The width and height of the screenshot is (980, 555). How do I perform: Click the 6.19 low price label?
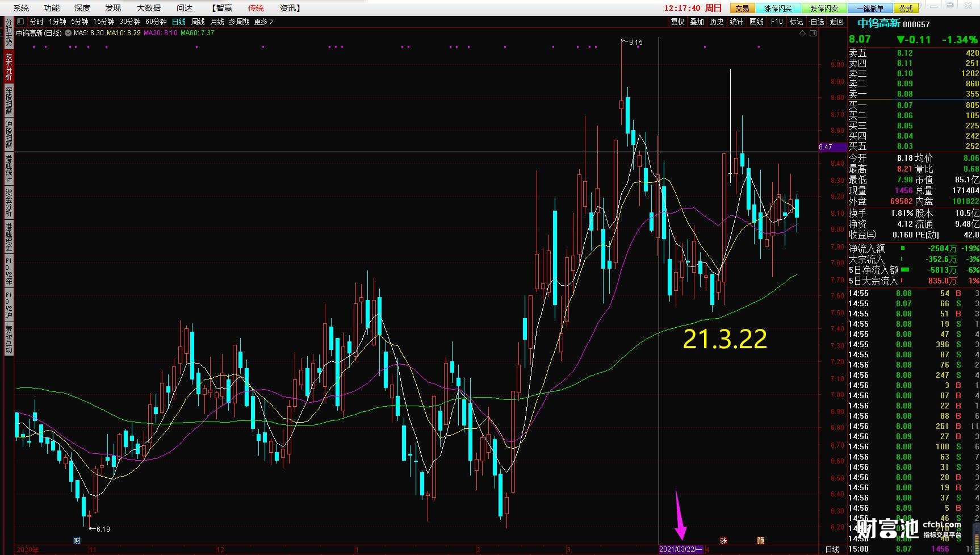[x=103, y=529]
